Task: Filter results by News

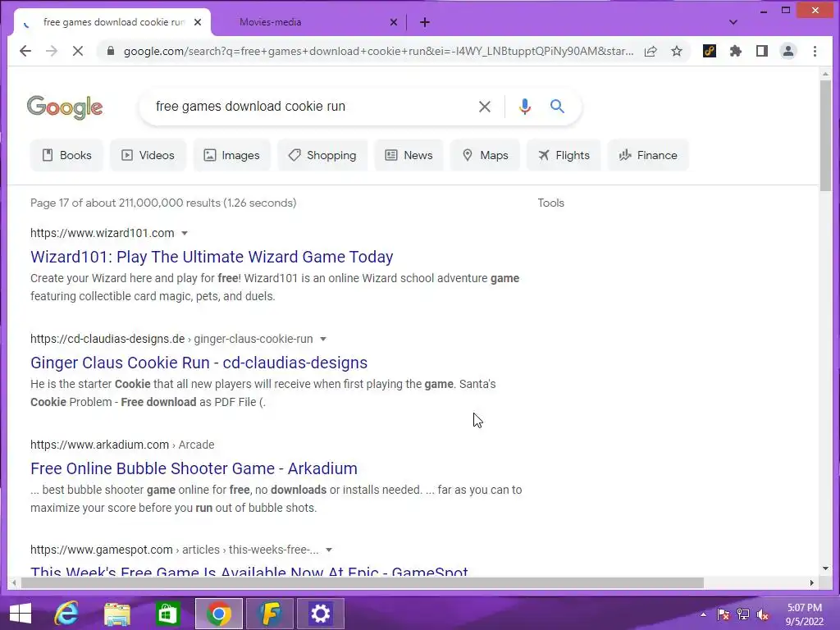Action: (x=409, y=155)
